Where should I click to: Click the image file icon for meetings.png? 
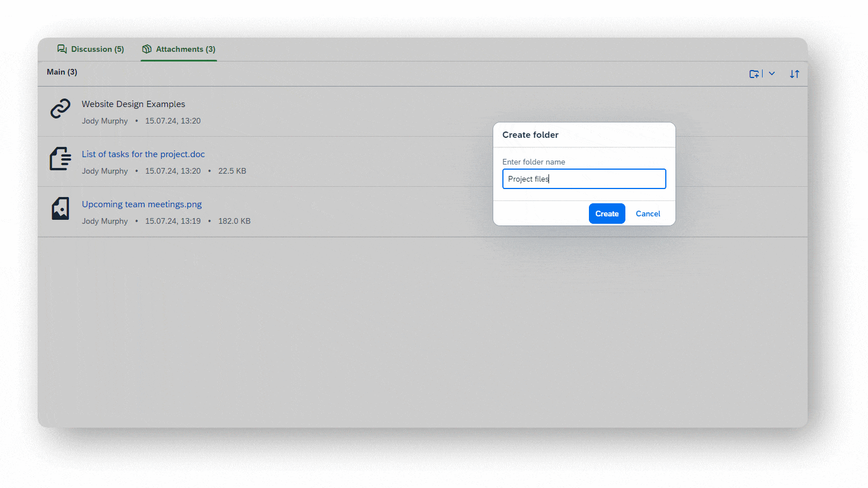click(x=60, y=209)
